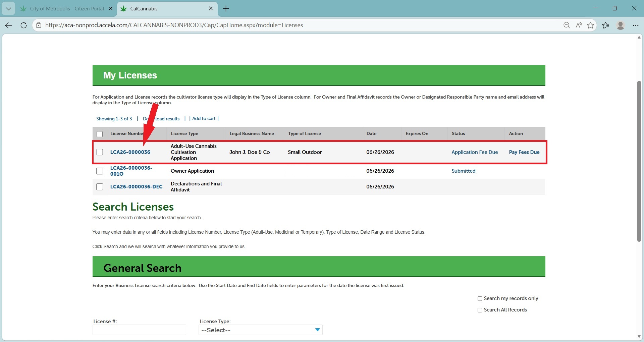Sort by Type of License header
This screenshot has width=644, height=342.
304,134
